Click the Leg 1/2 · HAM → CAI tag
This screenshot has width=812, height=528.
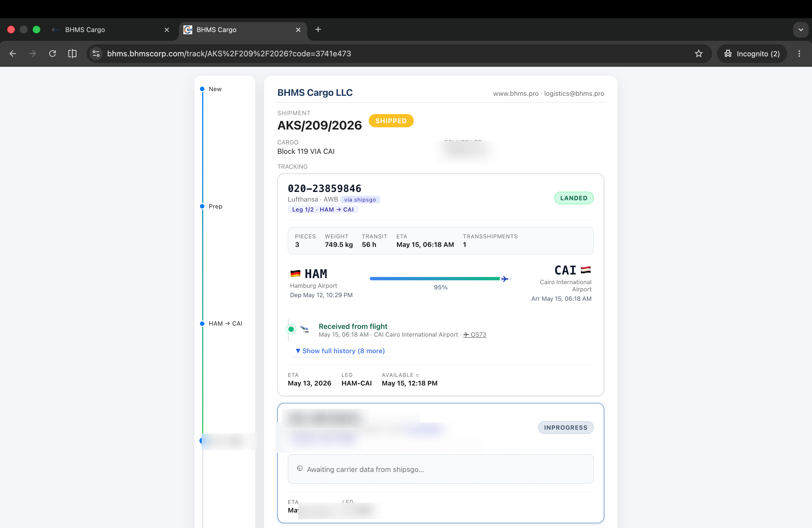click(323, 209)
